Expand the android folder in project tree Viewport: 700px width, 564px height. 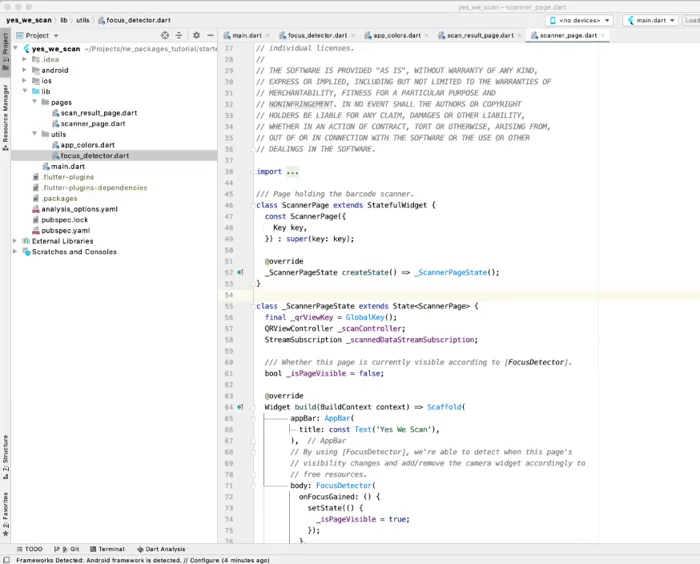tap(25, 70)
